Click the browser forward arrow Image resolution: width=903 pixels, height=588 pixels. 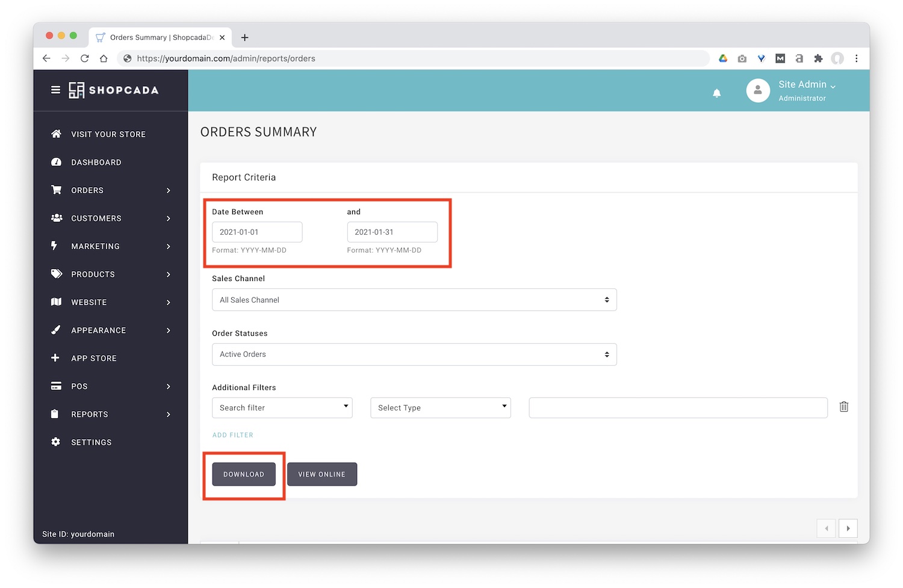(x=66, y=58)
